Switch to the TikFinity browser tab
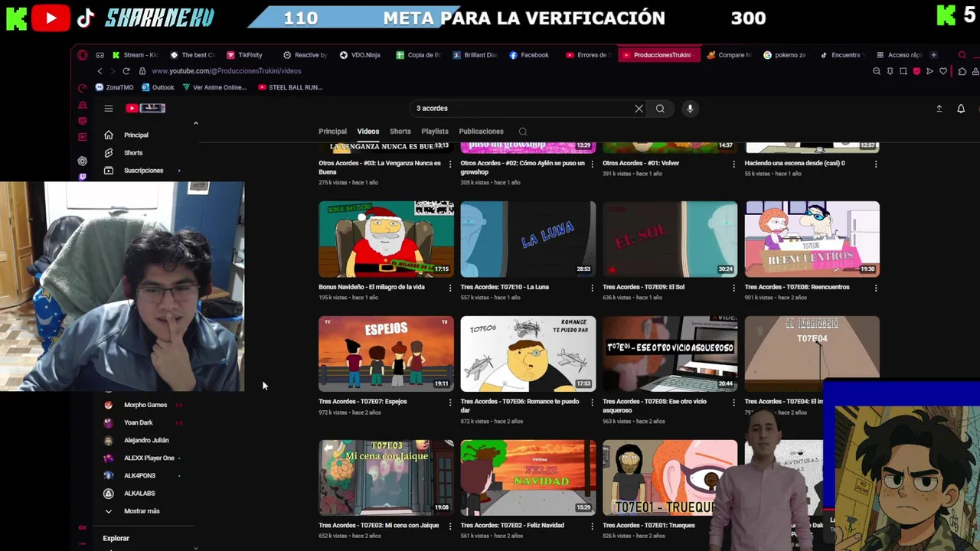980x551 pixels. [245, 55]
